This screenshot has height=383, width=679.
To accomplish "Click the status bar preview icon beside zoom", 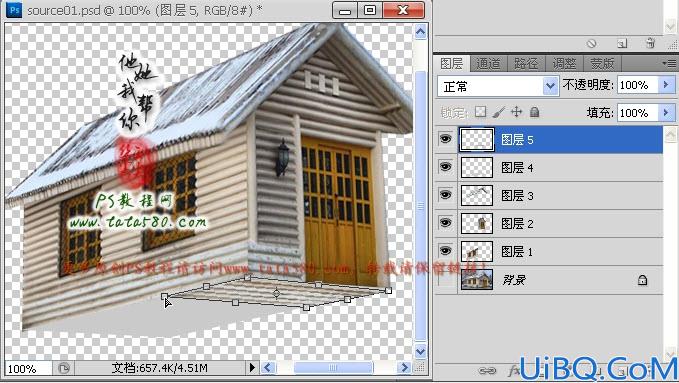I will coord(64,368).
